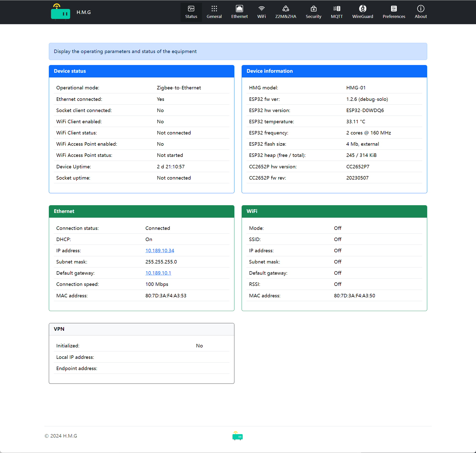Image resolution: width=476 pixels, height=453 pixels.
Task: Click the H.M.G brand name text
Action: (84, 12)
